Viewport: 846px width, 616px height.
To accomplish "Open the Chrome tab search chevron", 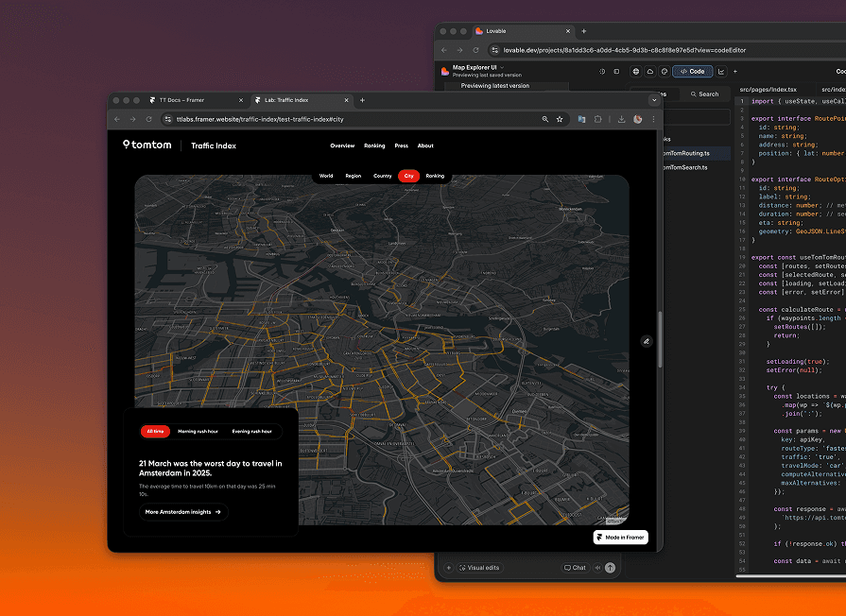I will coord(653,99).
